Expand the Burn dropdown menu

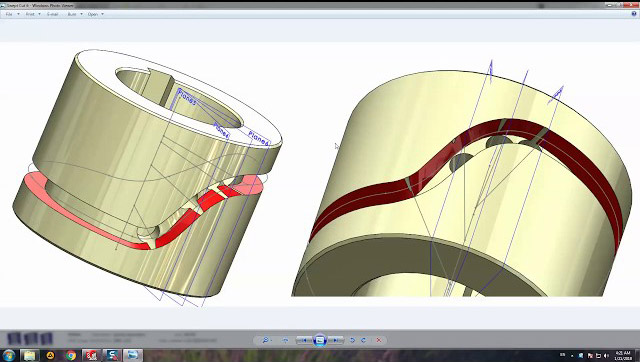(x=75, y=14)
